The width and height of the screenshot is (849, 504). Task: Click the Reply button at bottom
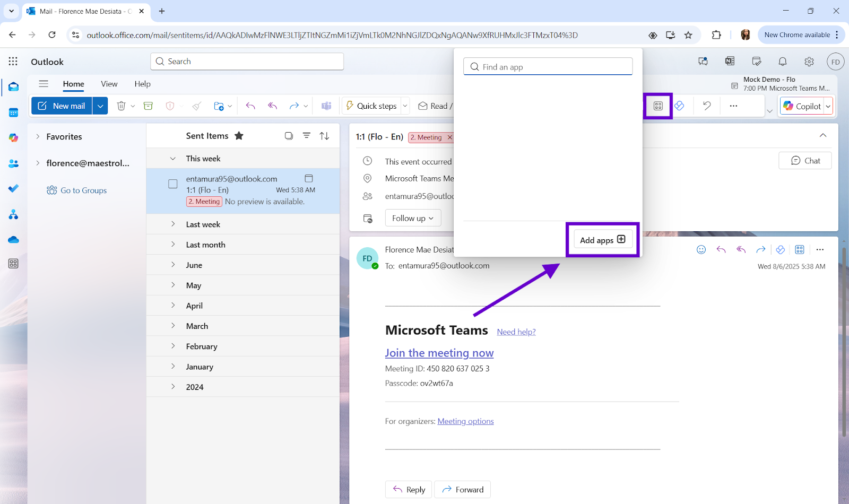click(x=409, y=490)
